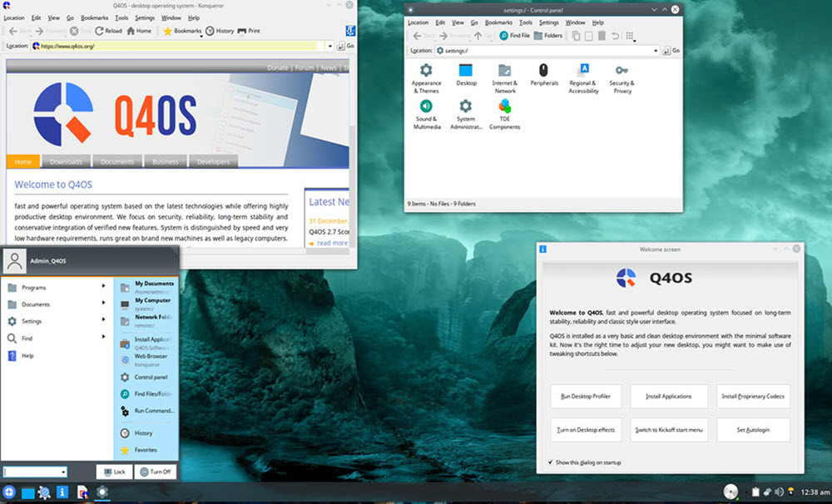
Task: Open Sound & Multimedia settings
Action: (426, 107)
